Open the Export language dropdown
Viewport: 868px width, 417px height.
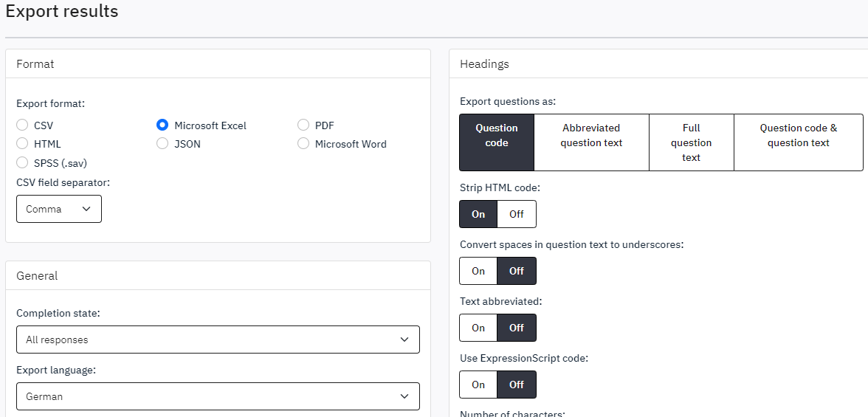218,396
